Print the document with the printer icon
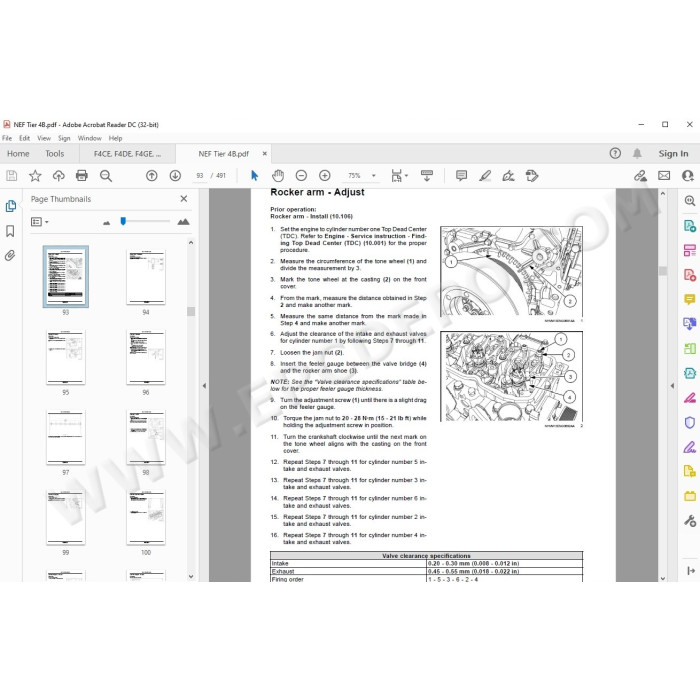700x700 pixels. click(82, 176)
